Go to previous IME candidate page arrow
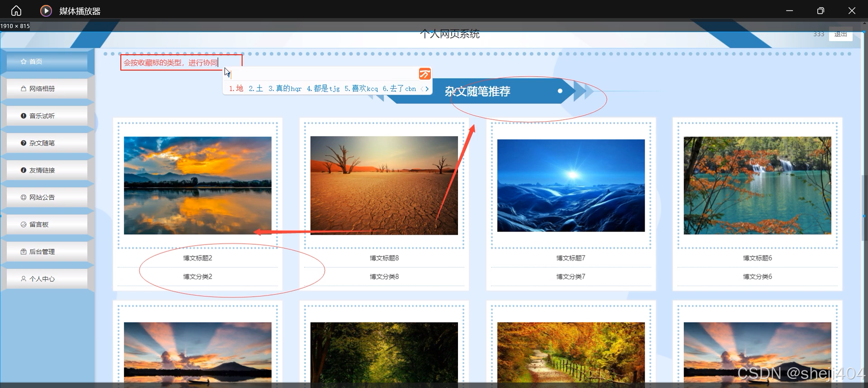The width and height of the screenshot is (868, 388). (x=422, y=89)
